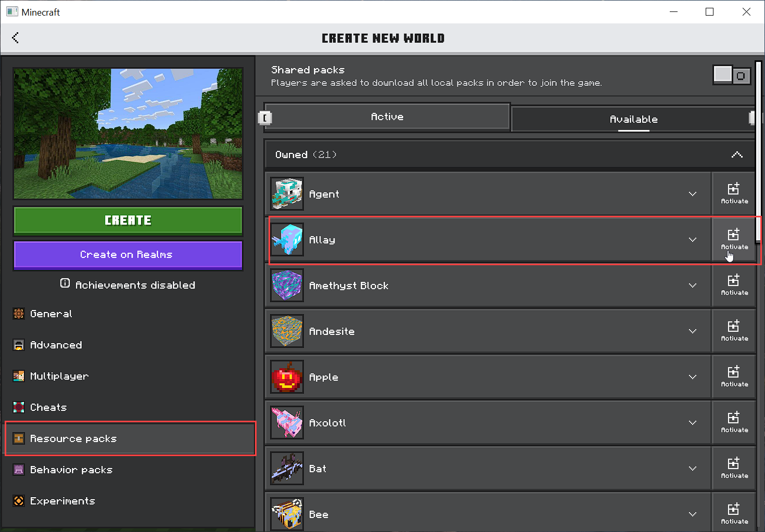
Task: Click the Bee pack icon
Action: [x=287, y=514]
